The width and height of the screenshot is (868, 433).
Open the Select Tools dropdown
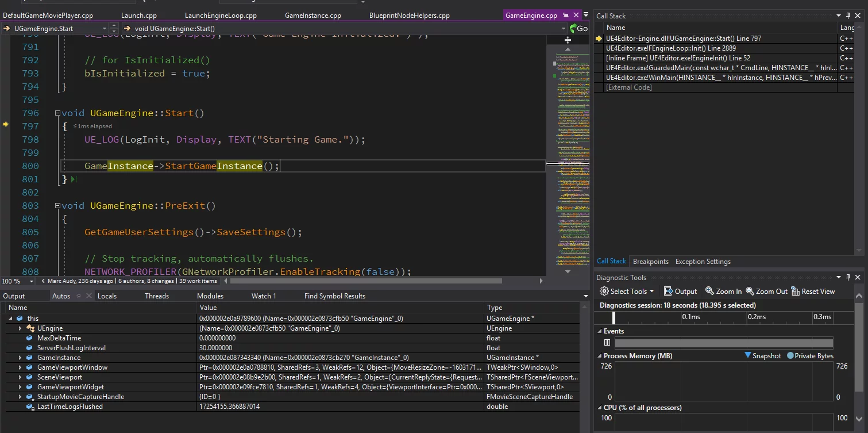(x=627, y=292)
